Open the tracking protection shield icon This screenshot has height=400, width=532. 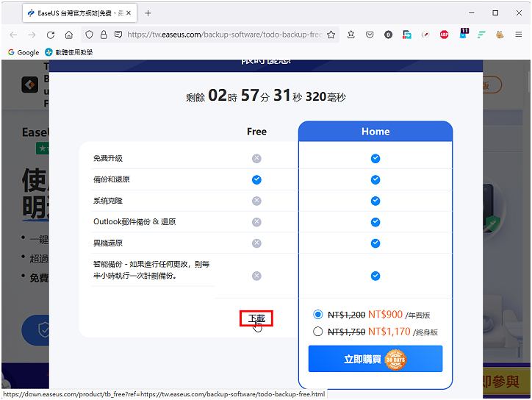tap(89, 35)
